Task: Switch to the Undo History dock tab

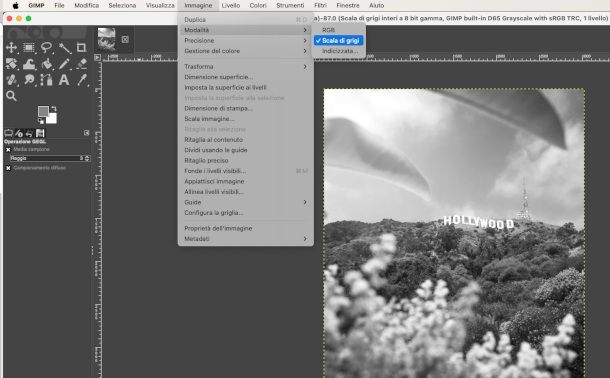Action: click(x=29, y=133)
